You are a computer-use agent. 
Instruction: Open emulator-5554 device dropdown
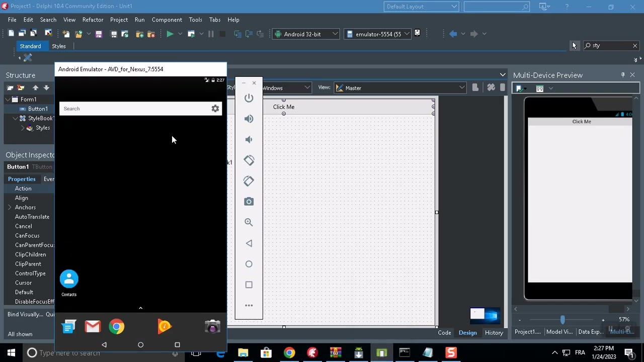tap(377, 34)
